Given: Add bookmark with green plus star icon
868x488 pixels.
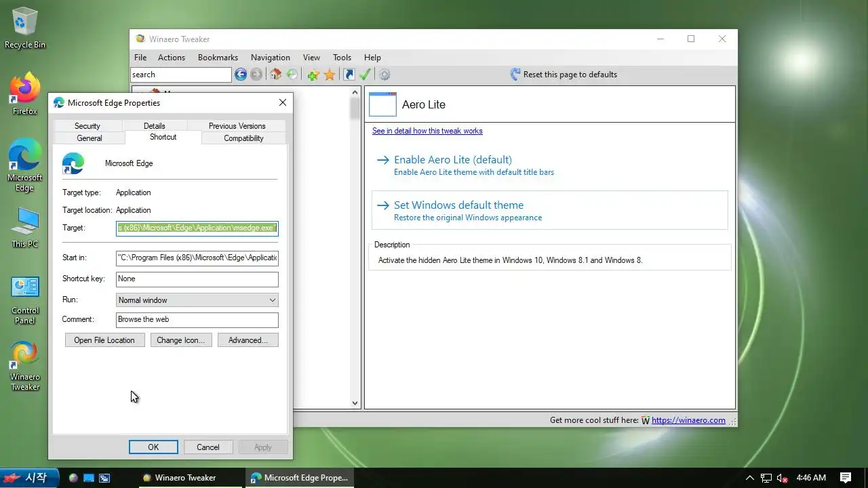Looking at the screenshot, I should point(313,75).
